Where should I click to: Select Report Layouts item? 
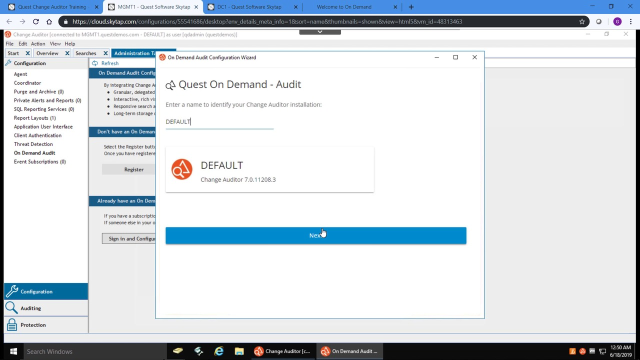pyautogui.click(x=35, y=118)
